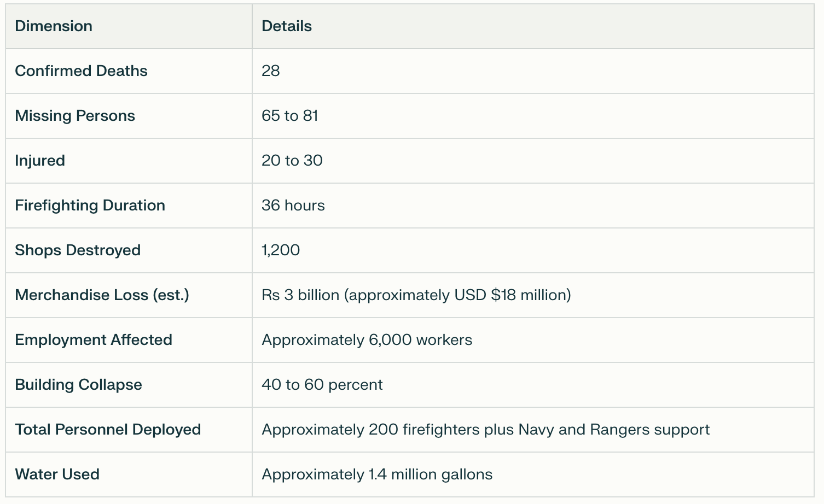Click the 1,200 shops value

(x=281, y=250)
